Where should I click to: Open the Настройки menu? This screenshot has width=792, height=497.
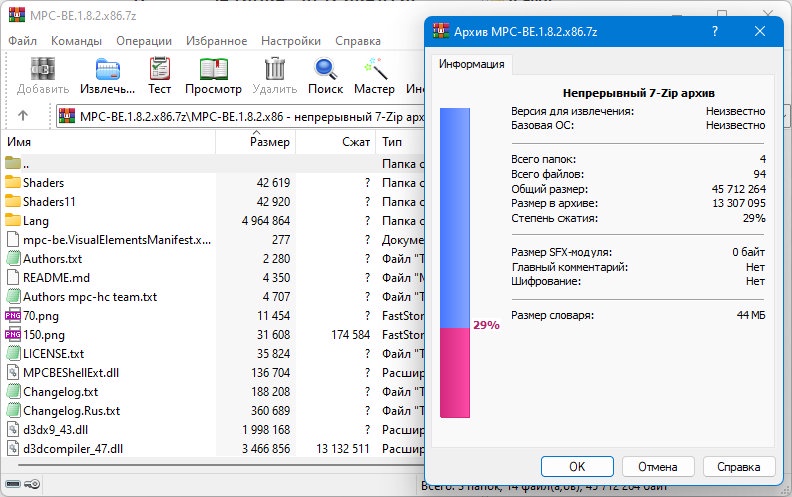pos(291,41)
